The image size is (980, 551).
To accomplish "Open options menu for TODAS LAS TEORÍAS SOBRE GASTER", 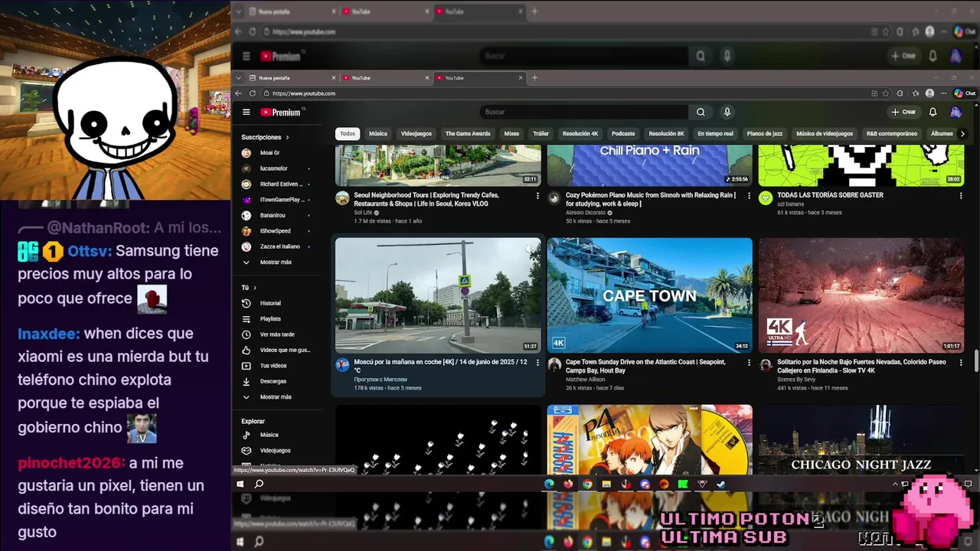I will [961, 196].
